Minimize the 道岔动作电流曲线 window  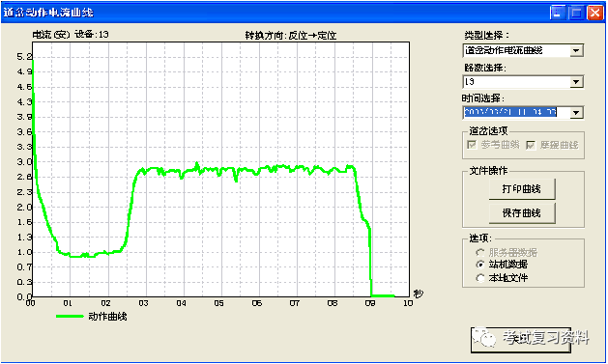pyautogui.click(x=558, y=13)
